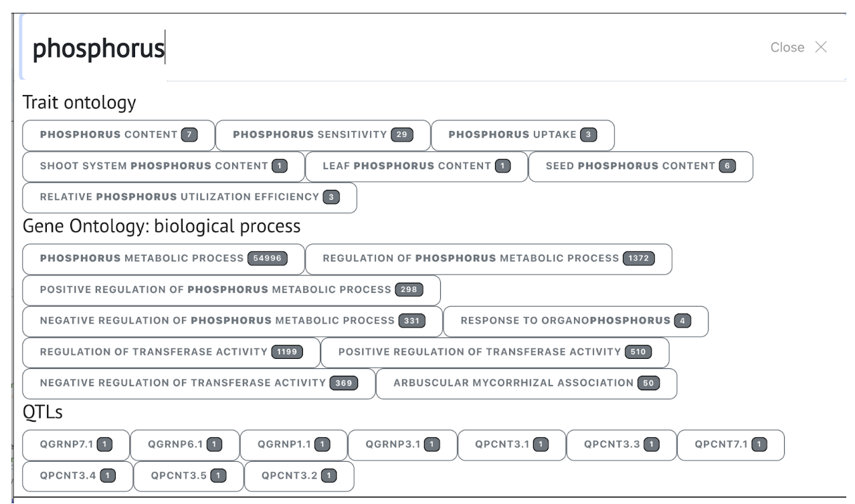Choose the QGRNP7.1 QTL tag
The image size is (855, 504).
(76, 445)
